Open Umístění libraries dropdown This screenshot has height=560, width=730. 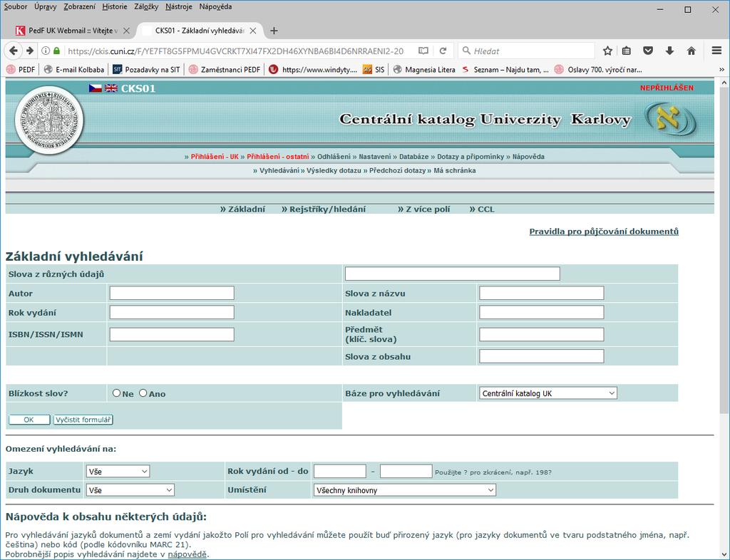click(x=405, y=489)
